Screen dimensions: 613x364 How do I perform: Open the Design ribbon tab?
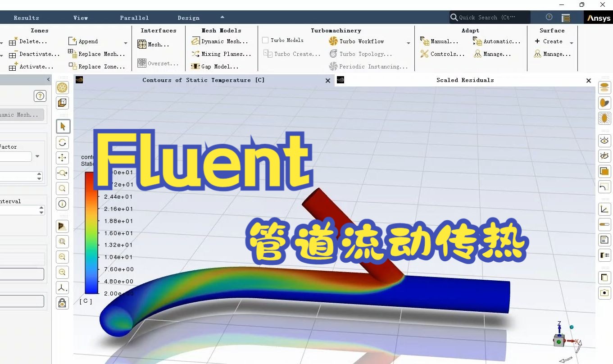point(188,18)
